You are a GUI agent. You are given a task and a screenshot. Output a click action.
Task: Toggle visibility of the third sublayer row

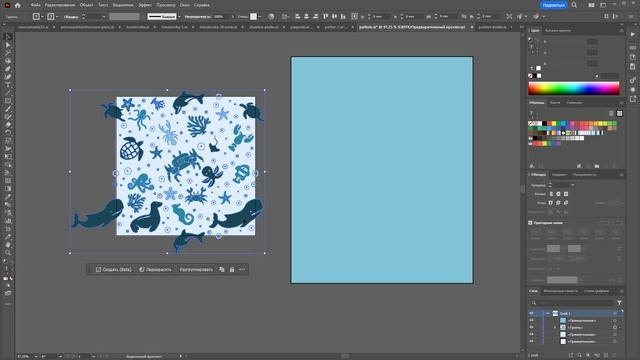coord(531,334)
